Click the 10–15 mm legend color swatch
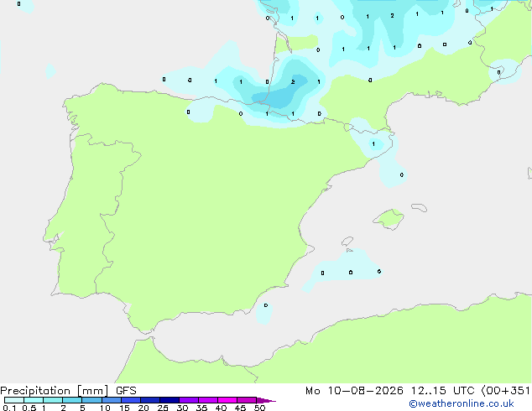532x411 pixels. click(112, 400)
